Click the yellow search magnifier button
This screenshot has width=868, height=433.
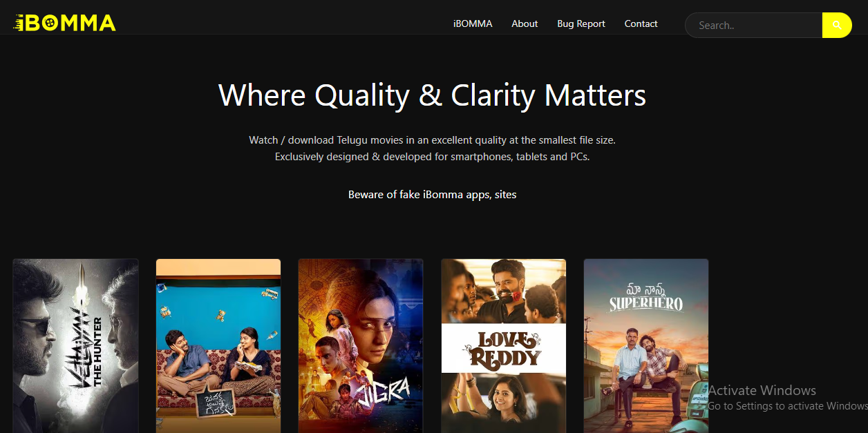pyautogui.click(x=837, y=25)
